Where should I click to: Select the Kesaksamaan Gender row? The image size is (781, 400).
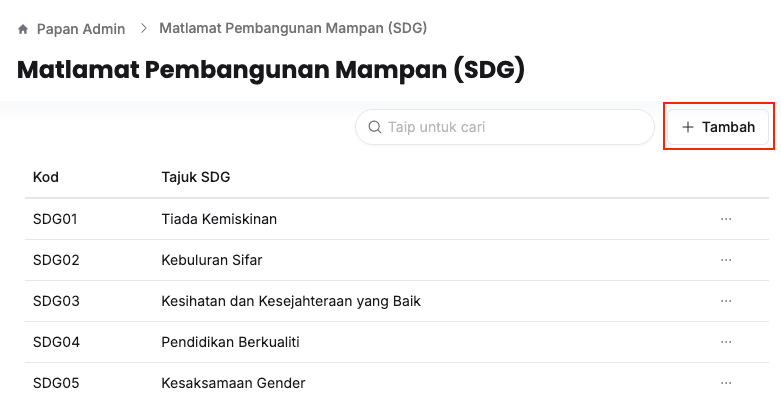click(x=233, y=383)
